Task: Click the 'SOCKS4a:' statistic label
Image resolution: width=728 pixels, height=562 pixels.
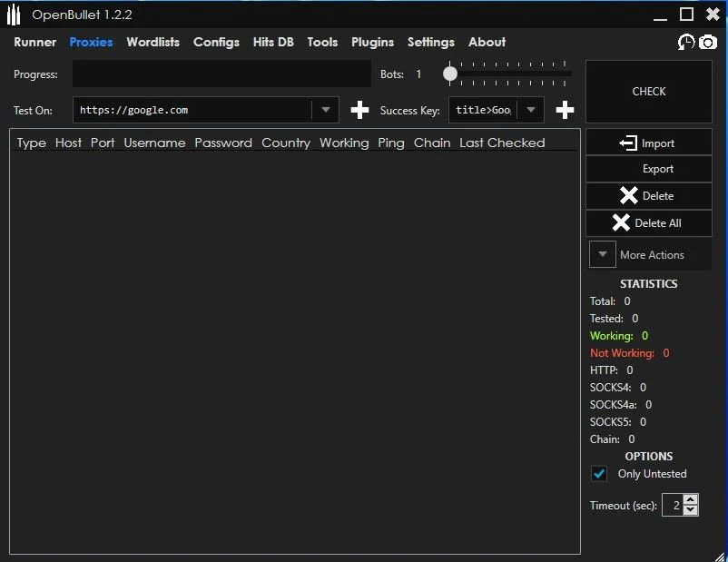Action: tap(614, 405)
